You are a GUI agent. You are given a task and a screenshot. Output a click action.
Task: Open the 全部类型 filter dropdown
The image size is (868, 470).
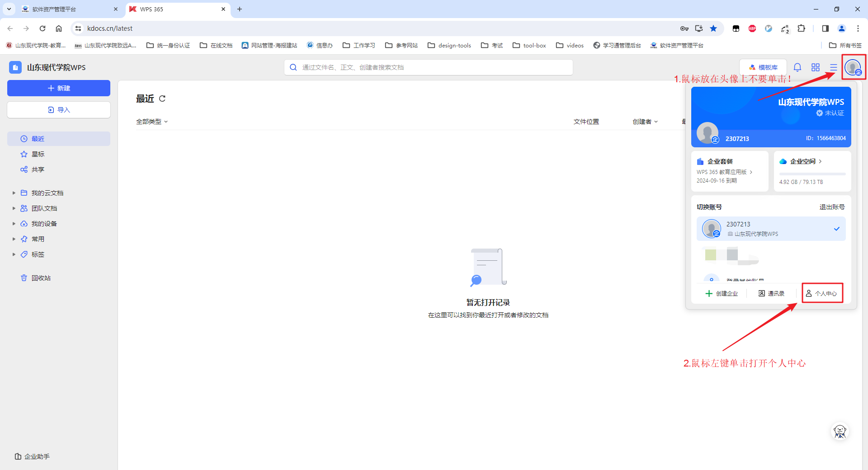coord(152,122)
